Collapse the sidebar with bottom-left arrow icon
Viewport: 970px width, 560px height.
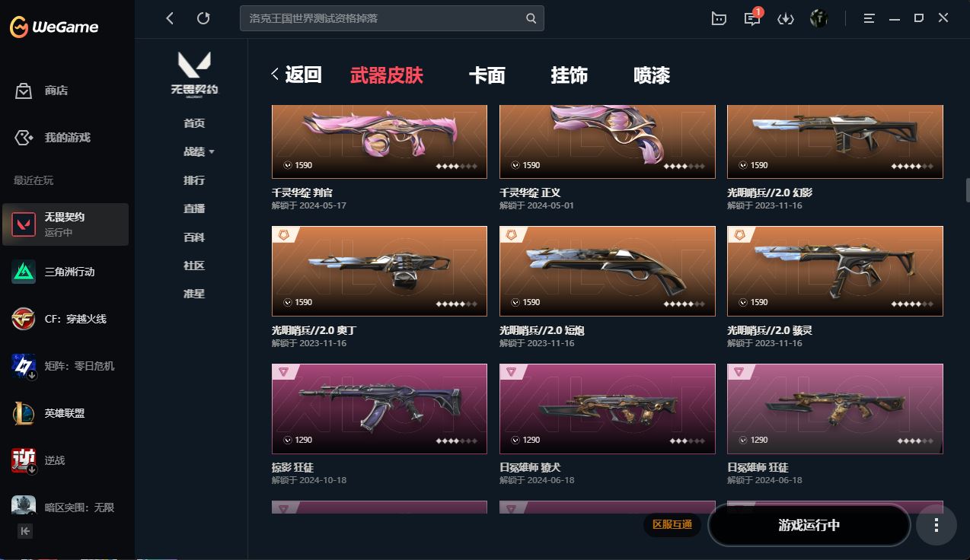click(25, 531)
